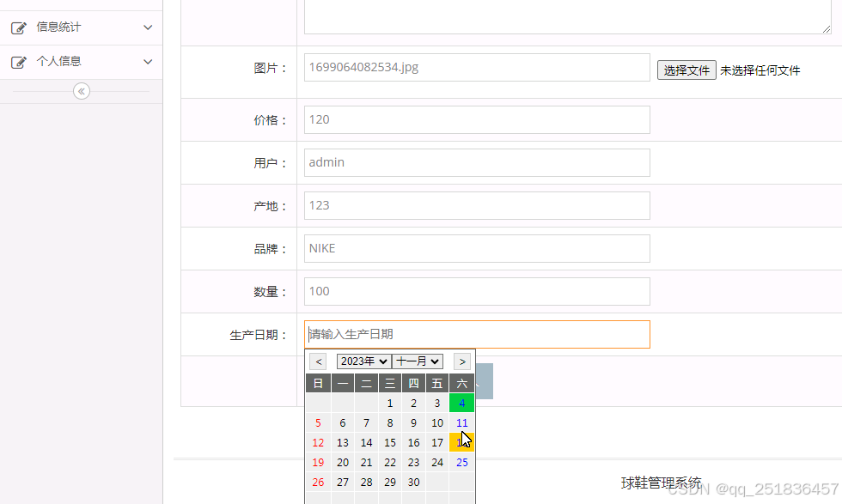This screenshot has width=842, height=504.
Task: Select day 6 in the calendar
Action: pyautogui.click(x=343, y=423)
